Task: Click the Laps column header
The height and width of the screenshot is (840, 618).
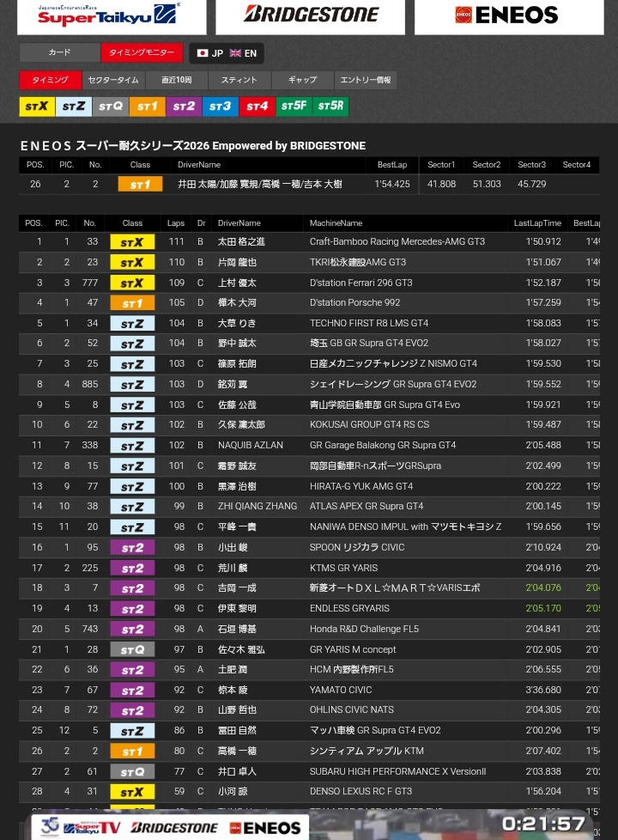Action: [176, 222]
